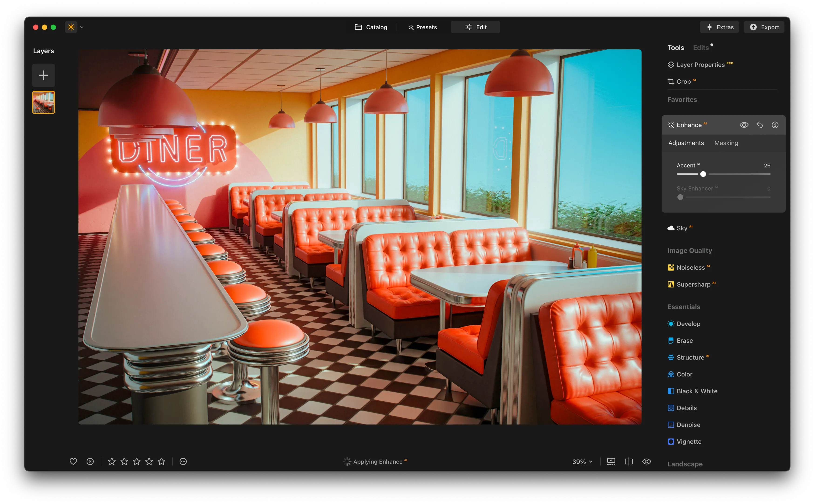815x504 pixels.
Task: Reject the photo with the circled X icon
Action: point(90,461)
